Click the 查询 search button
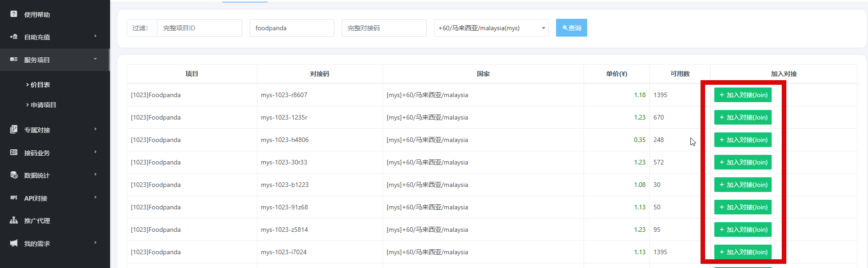This screenshot has height=268, width=868. click(571, 28)
